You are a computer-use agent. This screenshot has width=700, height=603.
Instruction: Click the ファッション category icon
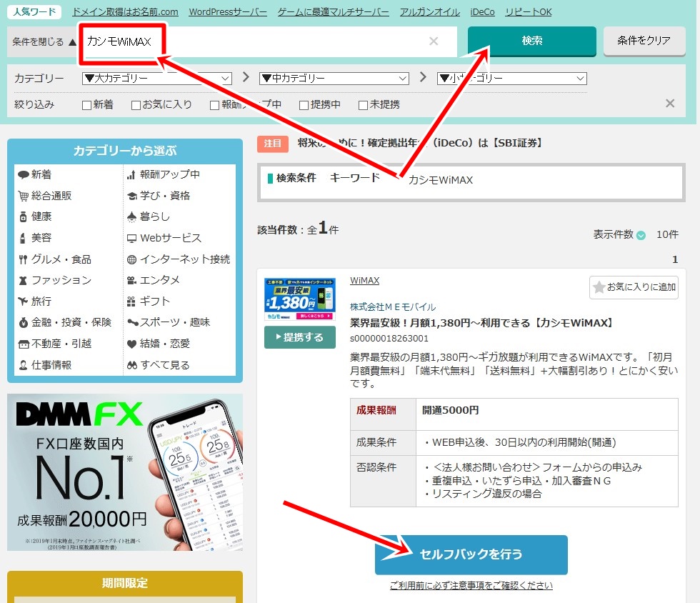tap(23, 281)
